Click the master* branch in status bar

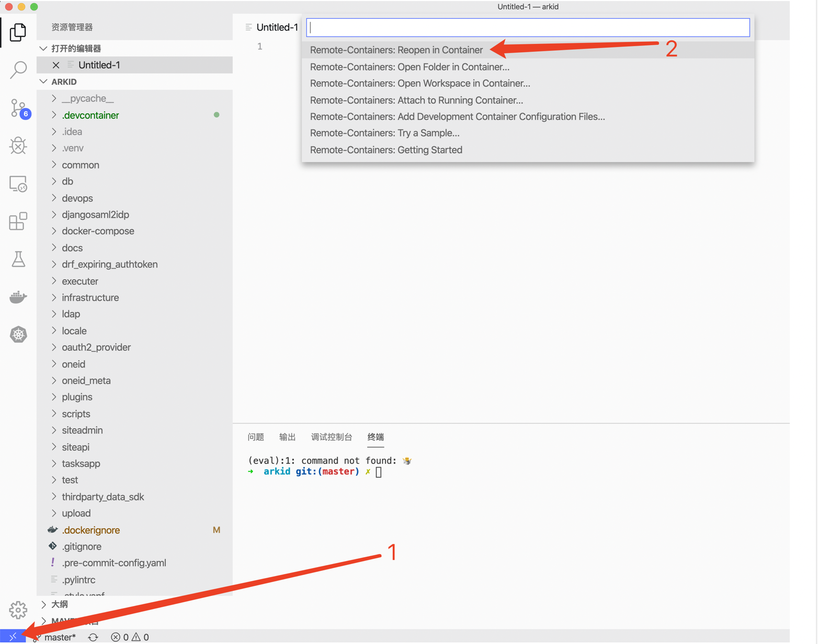click(60, 637)
